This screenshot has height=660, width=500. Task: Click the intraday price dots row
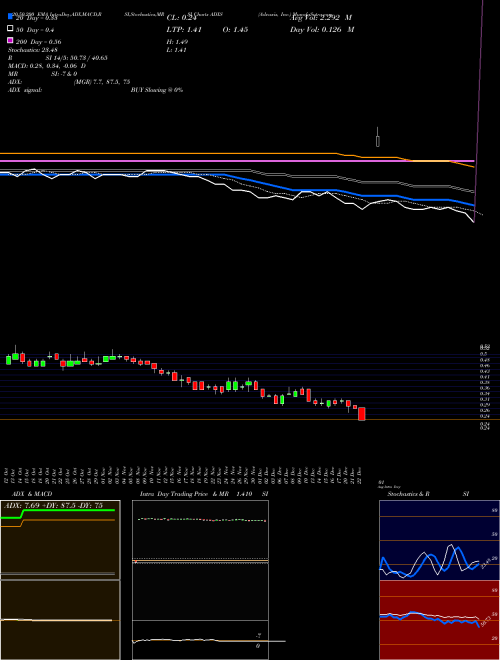[202, 520]
